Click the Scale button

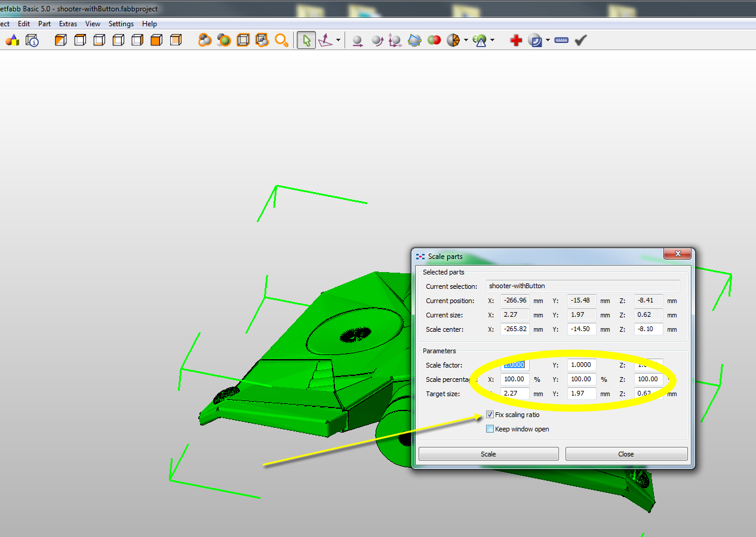pos(488,454)
